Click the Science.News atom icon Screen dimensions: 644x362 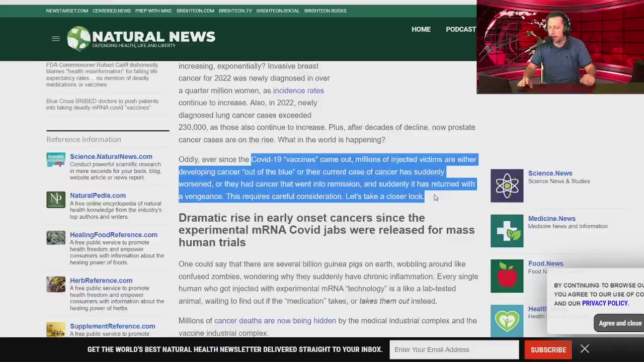507,186
